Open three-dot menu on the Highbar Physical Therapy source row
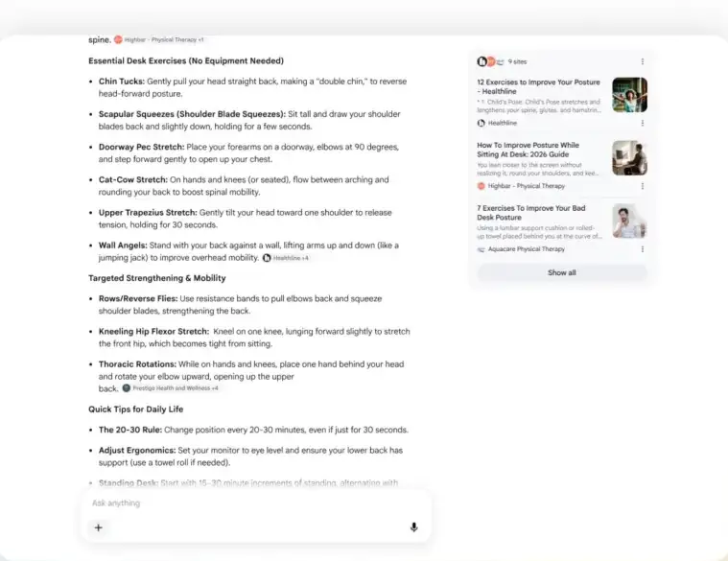Image resolution: width=728 pixels, height=561 pixels. (642, 186)
